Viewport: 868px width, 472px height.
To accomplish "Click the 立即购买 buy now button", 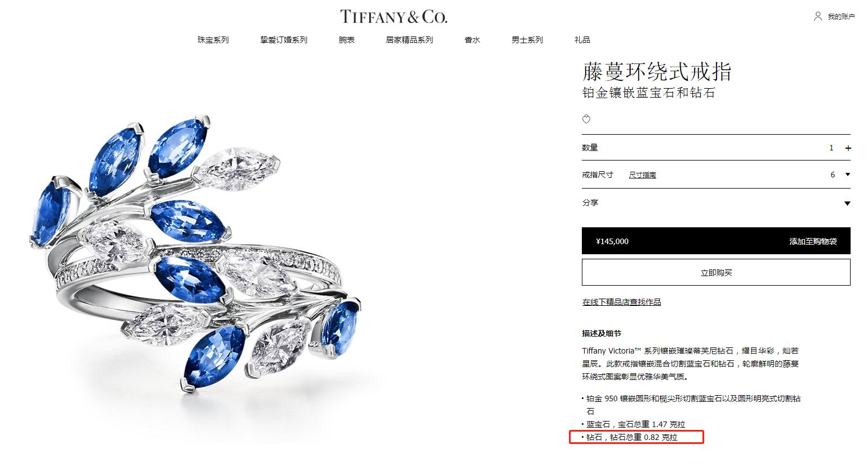I will (x=716, y=272).
